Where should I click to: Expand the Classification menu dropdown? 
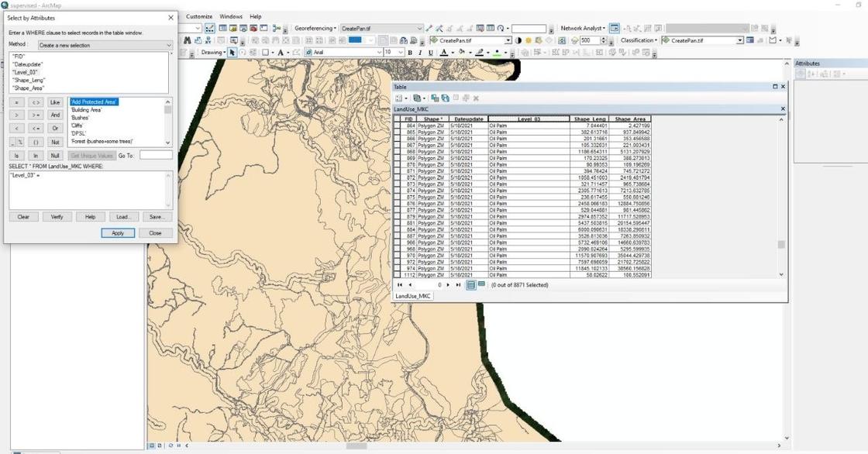click(639, 40)
